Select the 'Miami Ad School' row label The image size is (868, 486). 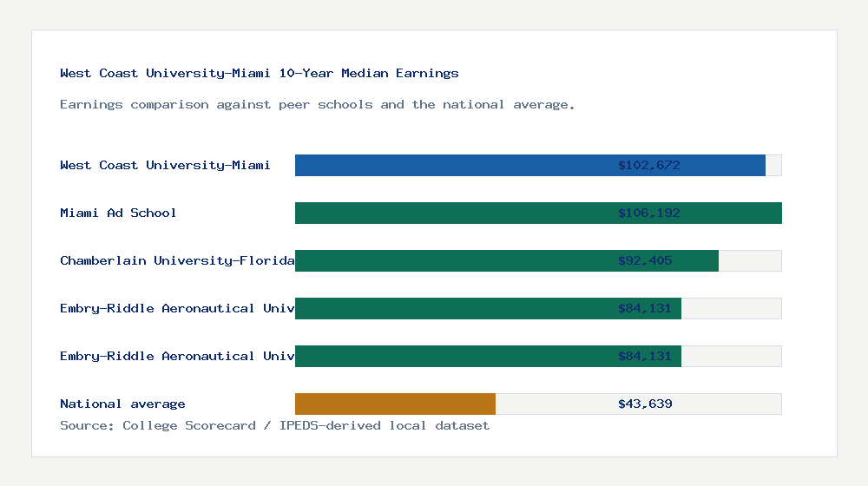(118, 213)
